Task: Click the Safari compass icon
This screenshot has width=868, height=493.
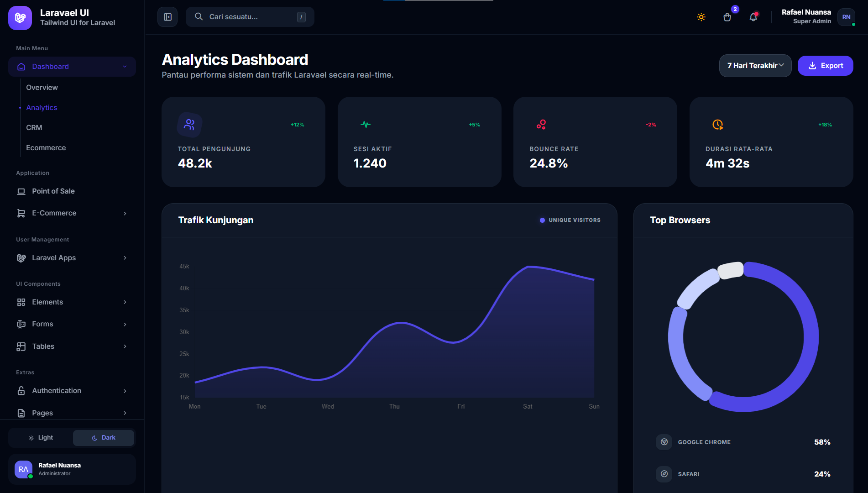Action: point(664,474)
